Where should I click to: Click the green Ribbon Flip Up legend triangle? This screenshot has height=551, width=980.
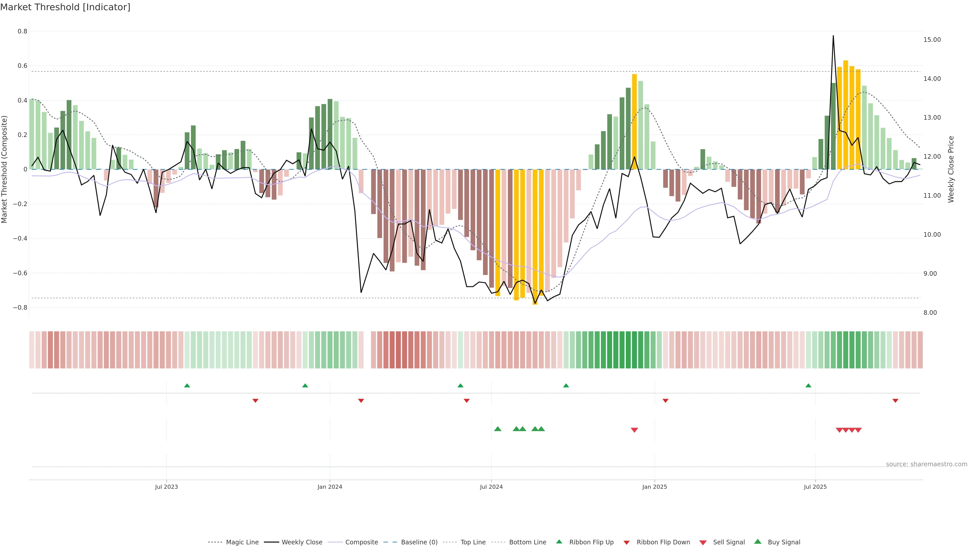click(559, 542)
